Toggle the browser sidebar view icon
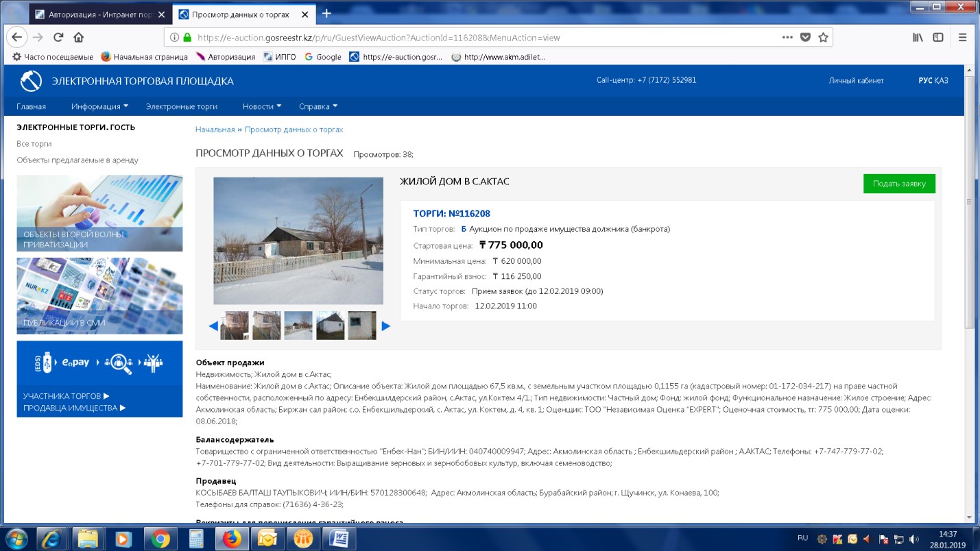This screenshot has height=551, width=980. pos(937,38)
